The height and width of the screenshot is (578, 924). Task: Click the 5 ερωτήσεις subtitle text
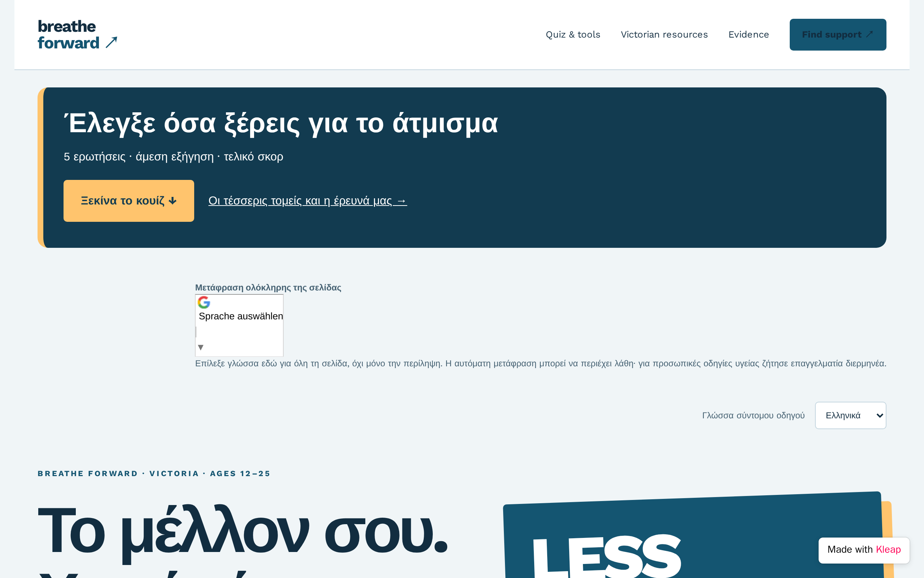pos(173,156)
